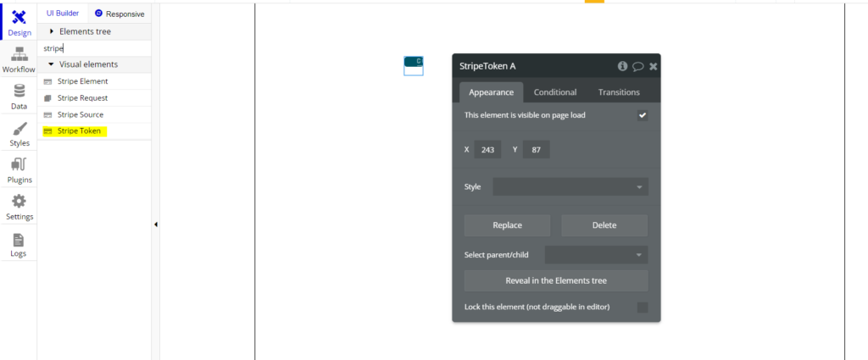The height and width of the screenshot is (360, 868).
Task: Expand the Elements tree section
Action: (94, 31)
